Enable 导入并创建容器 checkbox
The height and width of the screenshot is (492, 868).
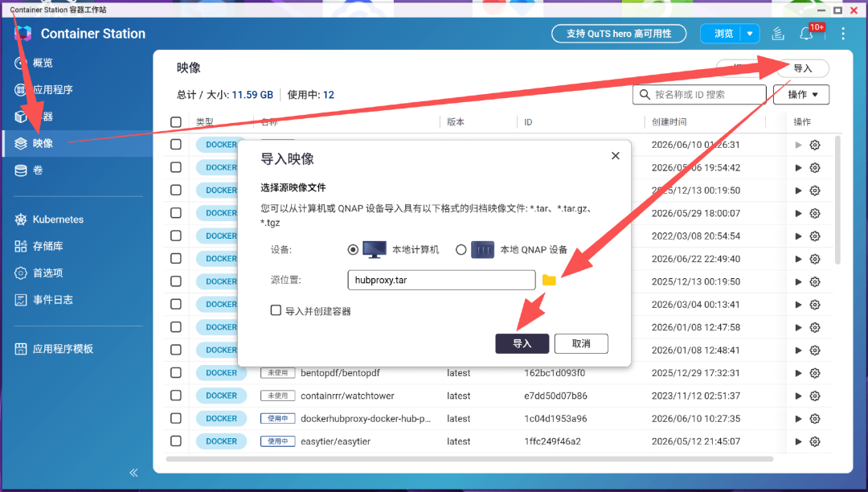tap(276, 310)
